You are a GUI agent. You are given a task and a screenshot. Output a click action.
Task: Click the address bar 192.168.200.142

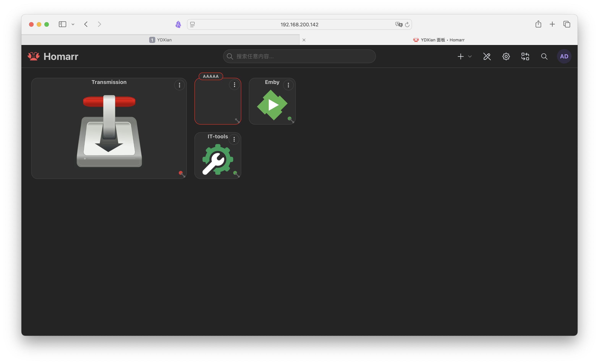point(299,25)
